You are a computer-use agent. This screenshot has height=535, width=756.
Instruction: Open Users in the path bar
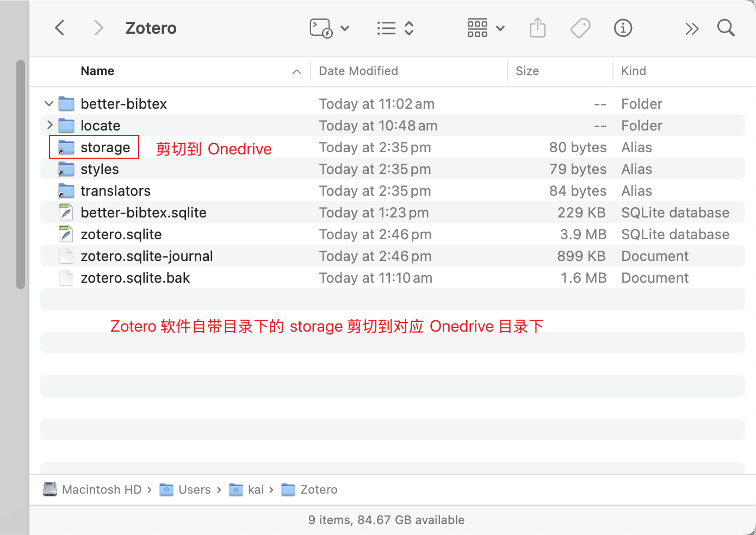pos(194,489)
